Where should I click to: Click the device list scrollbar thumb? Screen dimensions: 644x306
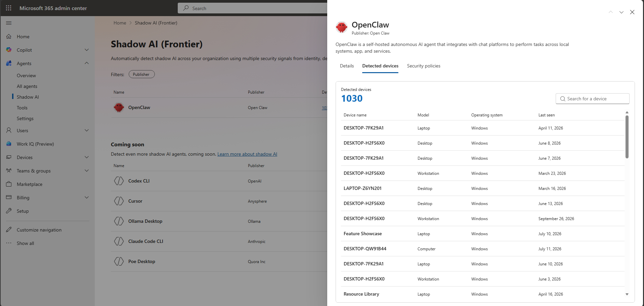[627, 137]
